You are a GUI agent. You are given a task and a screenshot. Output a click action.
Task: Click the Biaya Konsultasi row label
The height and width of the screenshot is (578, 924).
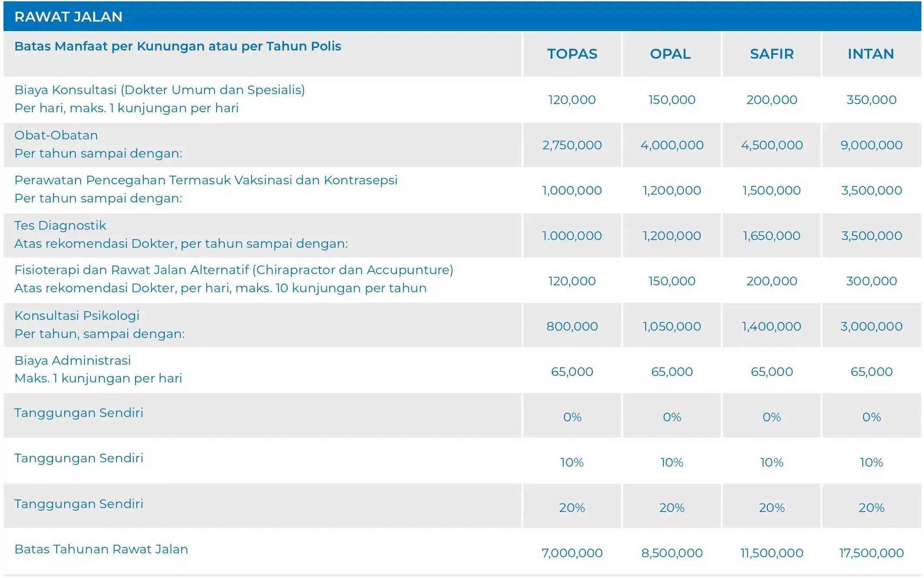159,90
